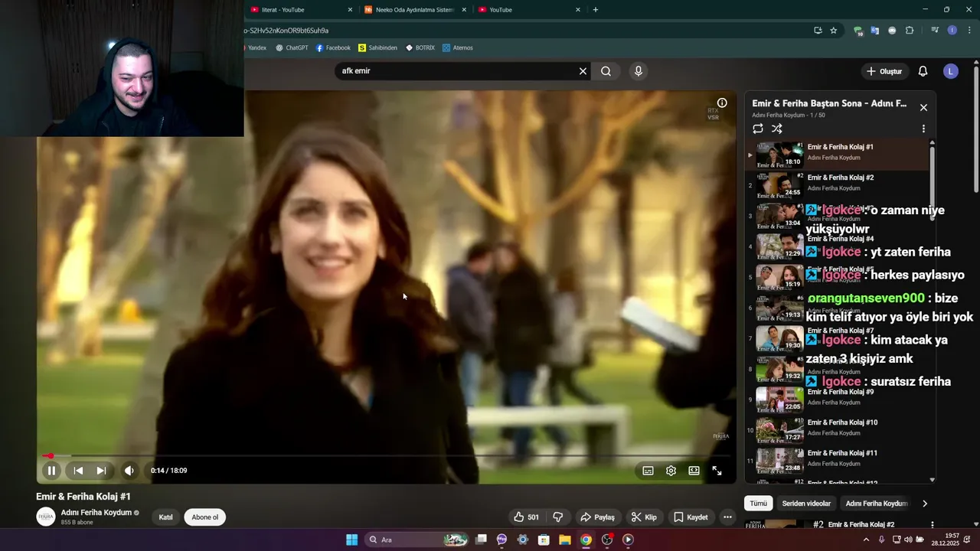Viewport: 980px width, 551px height.
Task: Open a new browser tab
Action: tap(596, 10)
